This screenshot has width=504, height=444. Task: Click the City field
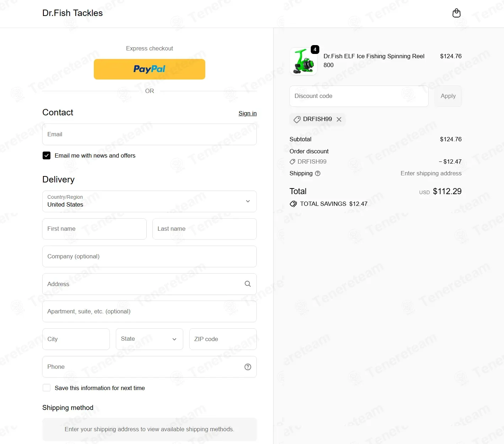[76, 339]
